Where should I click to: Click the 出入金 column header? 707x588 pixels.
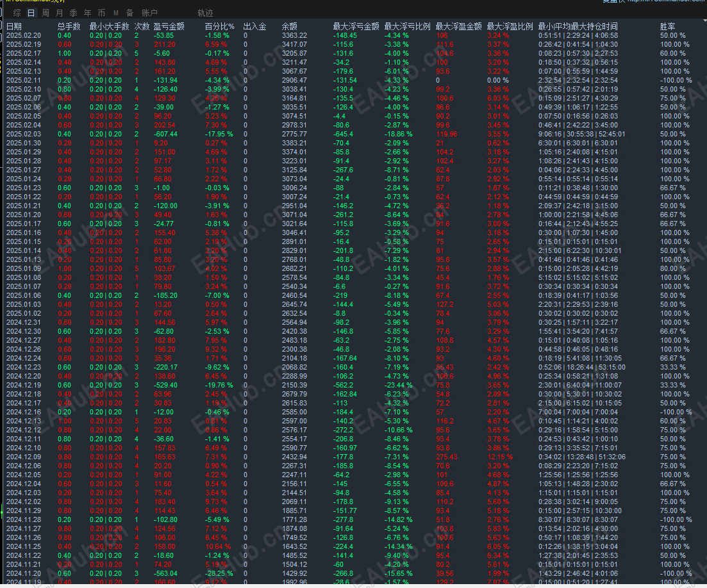[254, 27]
